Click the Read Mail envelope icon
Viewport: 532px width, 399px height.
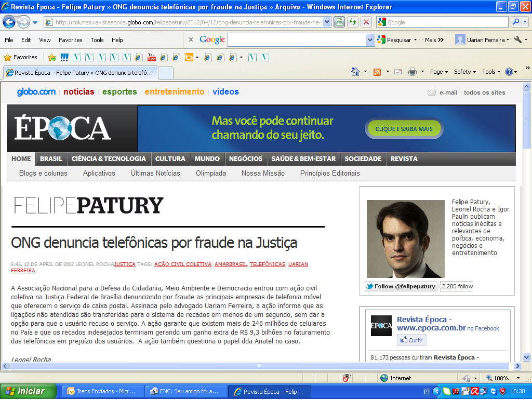398,72
